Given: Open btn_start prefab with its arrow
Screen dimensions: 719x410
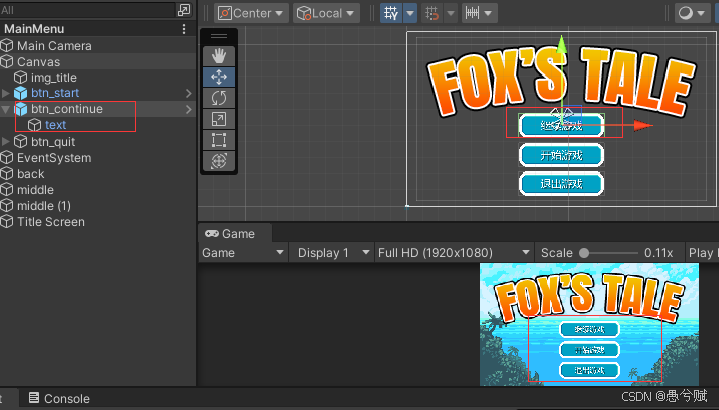Looking at the screenshot, I should (188, 94).
